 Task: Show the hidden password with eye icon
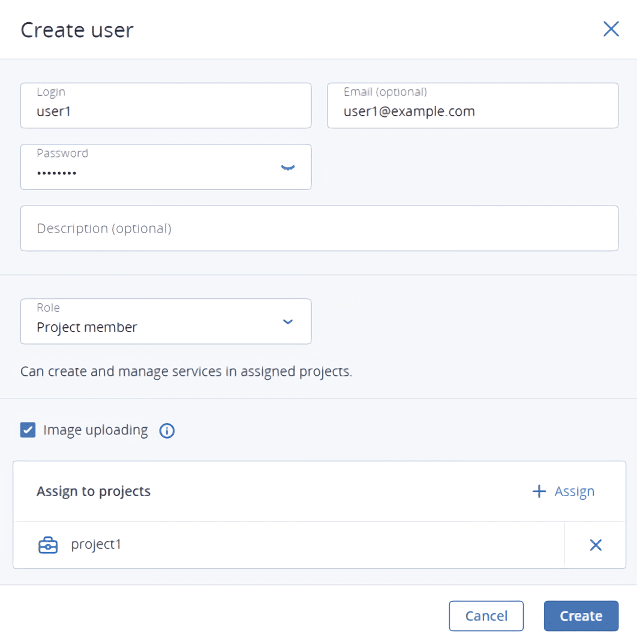point(288,167)
